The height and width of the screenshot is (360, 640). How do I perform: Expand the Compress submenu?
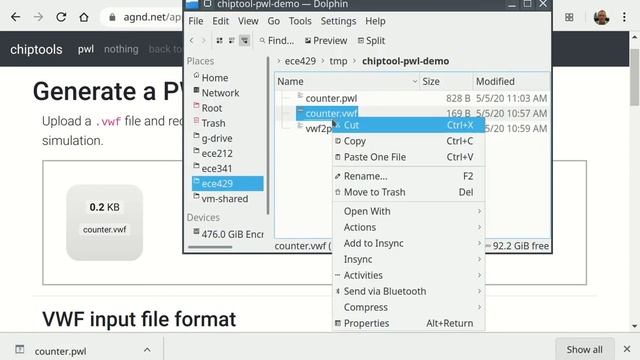pyautogui.click(x=409, y=307)
